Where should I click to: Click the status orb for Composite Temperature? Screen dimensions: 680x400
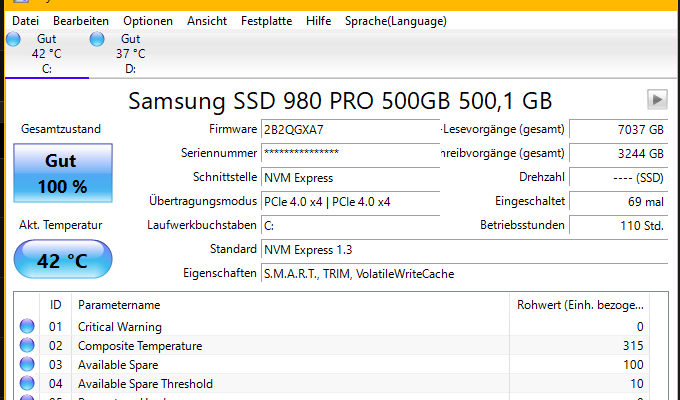point(27,345)
